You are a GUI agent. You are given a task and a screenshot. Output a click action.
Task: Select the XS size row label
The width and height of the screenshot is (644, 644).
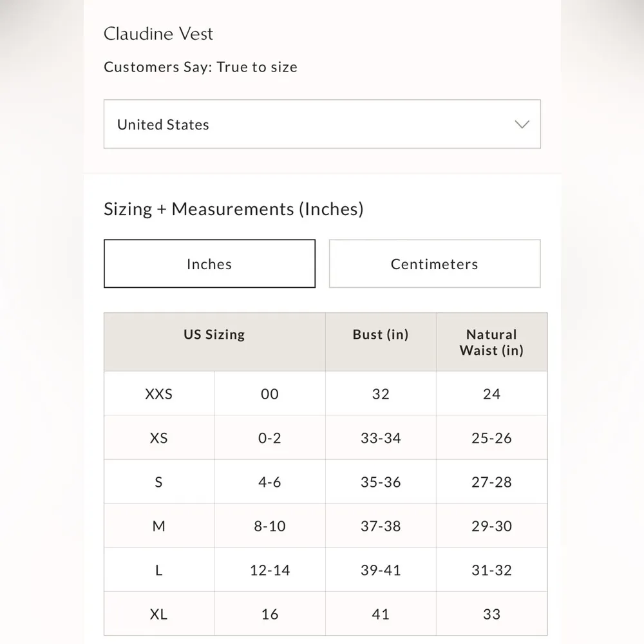(159, 438)
